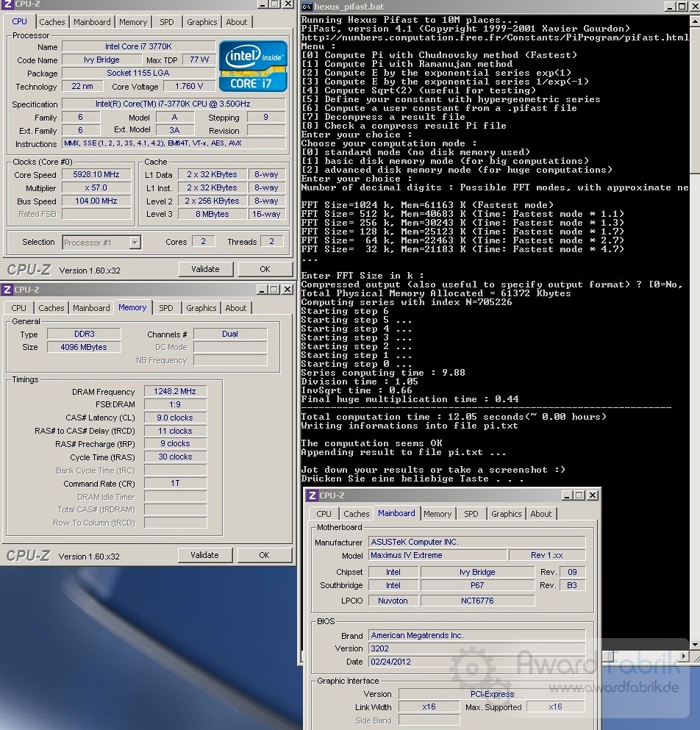Click the console vertical scrollbar down arrow

point(696,645)
